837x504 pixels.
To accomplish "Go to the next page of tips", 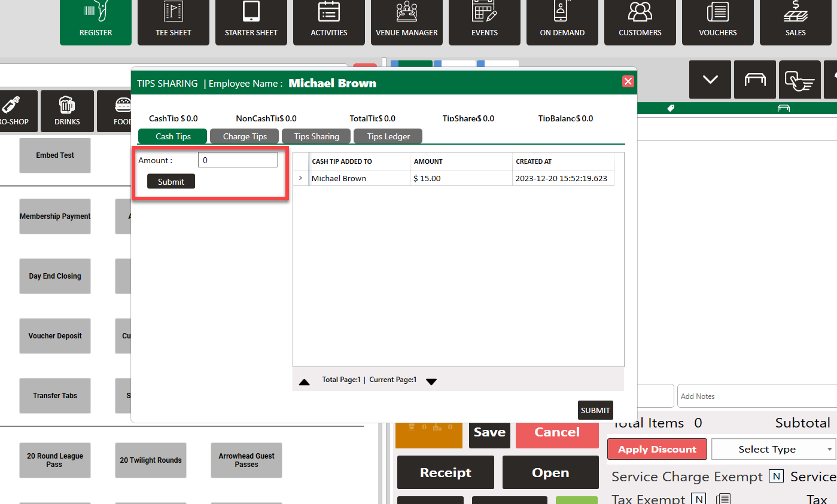I will pos(431,381).
